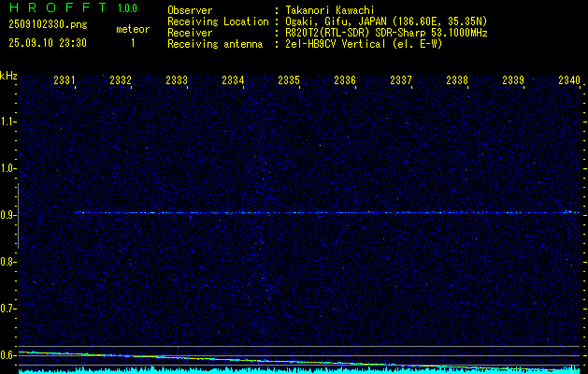588x374 pixels.
Task: Click the 1.1 frequency axis label
Action: tap(7, 122)
